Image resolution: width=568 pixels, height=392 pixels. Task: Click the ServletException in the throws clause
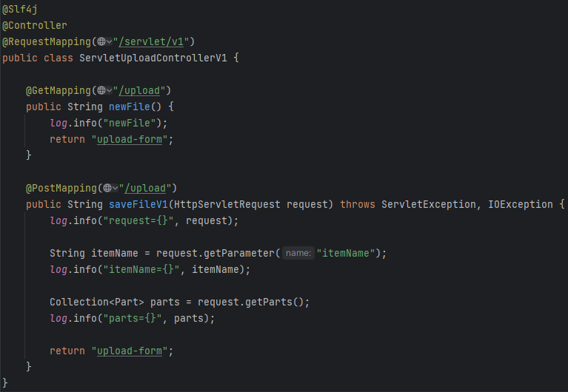point(429,205)
